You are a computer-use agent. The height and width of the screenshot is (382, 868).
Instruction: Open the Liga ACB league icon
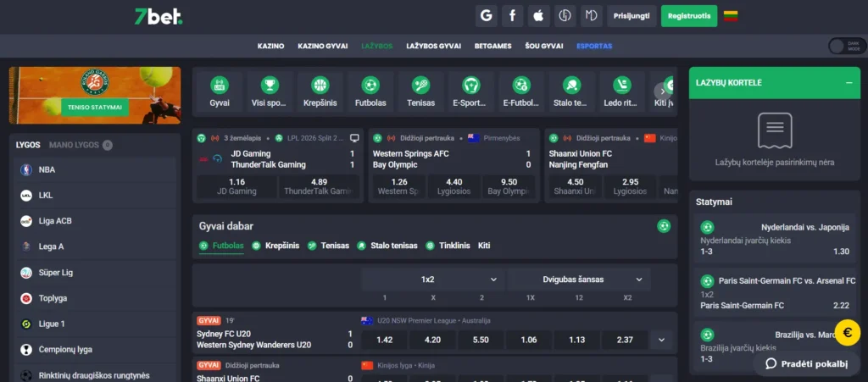coord(26,221)
